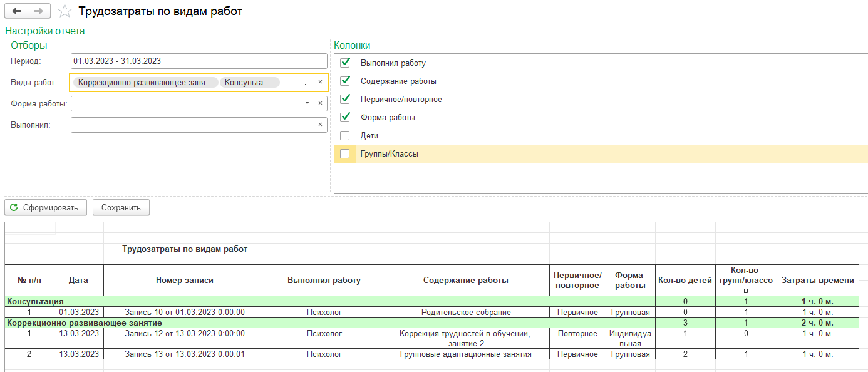The height and width of the screenshot is (372, 868).
Task: Select the Коррекционно-развивающее занятие tag
Action: point(146,82)
